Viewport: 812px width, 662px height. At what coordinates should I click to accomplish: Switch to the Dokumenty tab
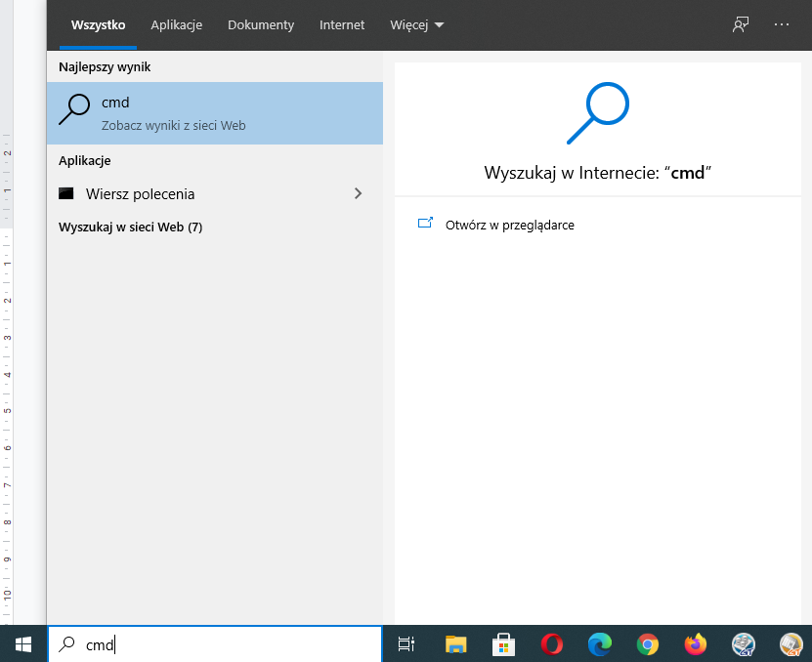click(x=261, y=25)
